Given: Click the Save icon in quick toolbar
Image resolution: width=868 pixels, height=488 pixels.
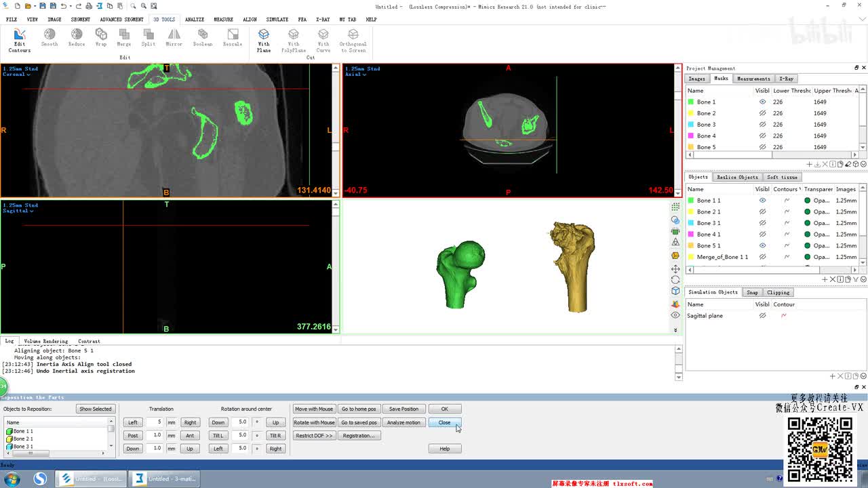Looking at the screenshot, I should pos(42,6).
